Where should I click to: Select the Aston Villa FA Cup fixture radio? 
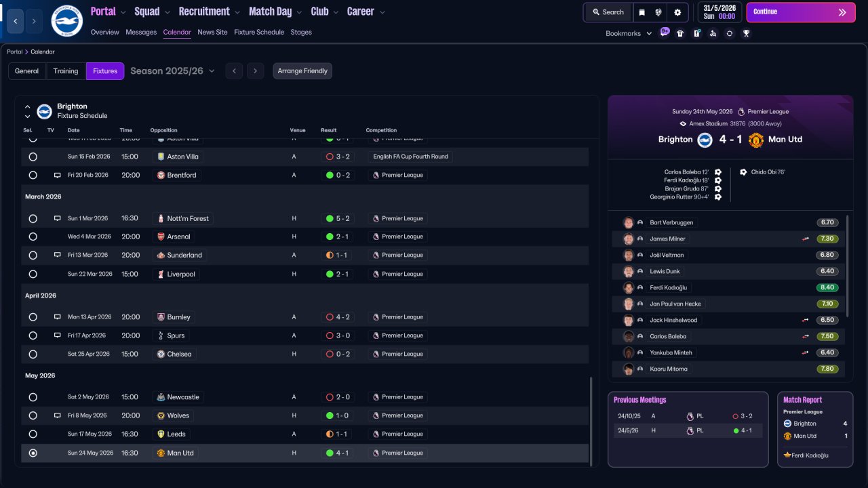click(33, 157)
